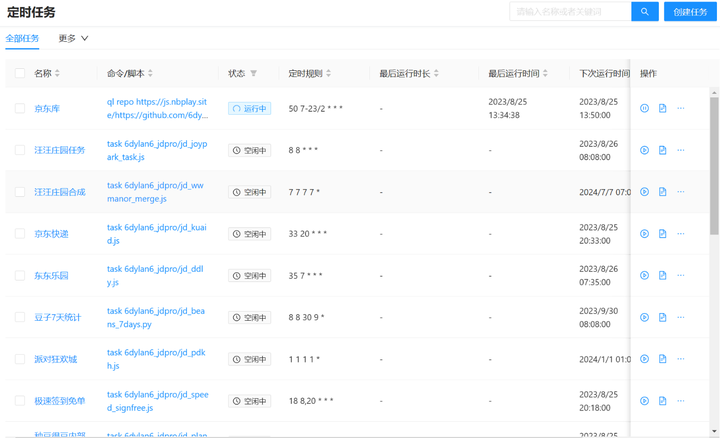Run the 东东乐园 task
Viewport: 720px width, 438px height.
click(x=644, y=275)
